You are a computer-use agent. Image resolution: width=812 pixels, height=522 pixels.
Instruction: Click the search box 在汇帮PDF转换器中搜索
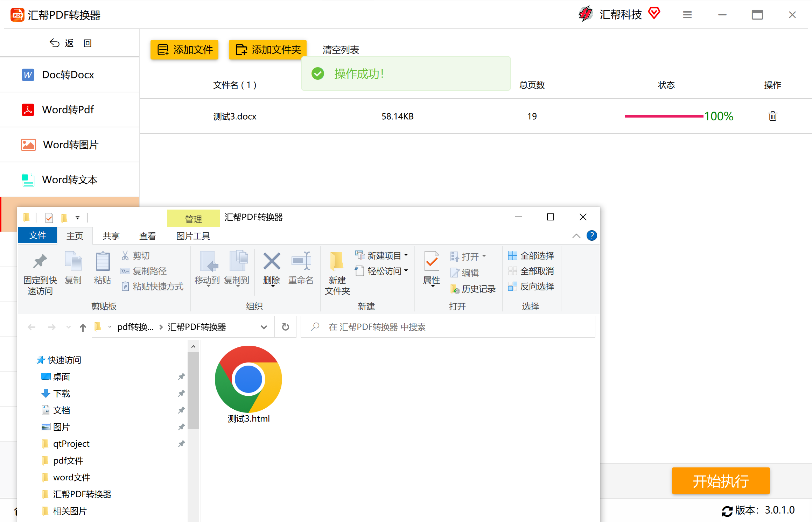448,327
